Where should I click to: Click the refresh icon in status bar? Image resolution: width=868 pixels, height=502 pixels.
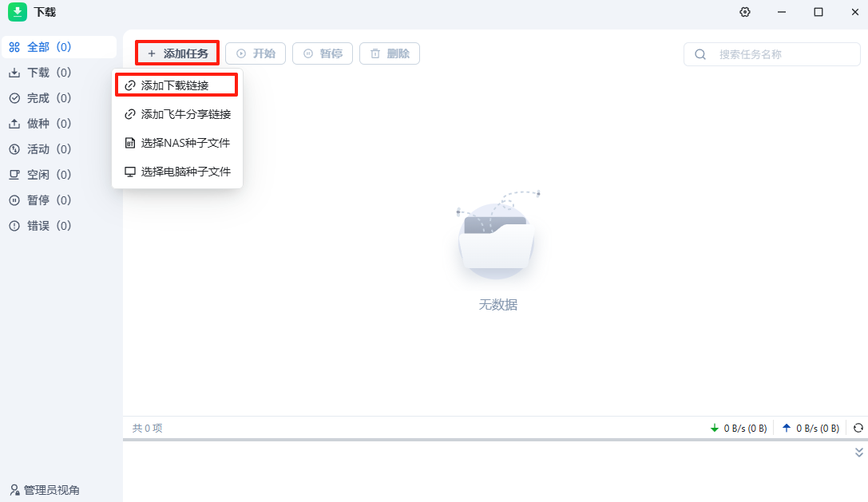858,428
